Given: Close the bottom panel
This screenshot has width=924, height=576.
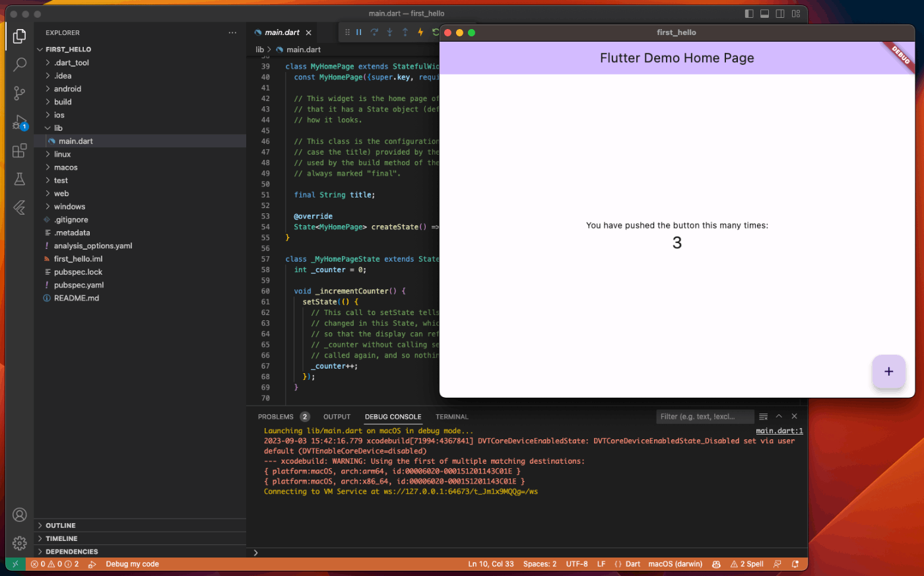Looking at the screenshot, I should pos(795,416).
